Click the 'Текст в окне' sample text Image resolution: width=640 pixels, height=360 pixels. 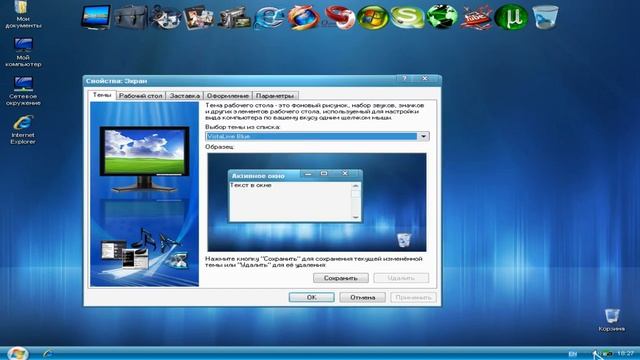point(251,185)
